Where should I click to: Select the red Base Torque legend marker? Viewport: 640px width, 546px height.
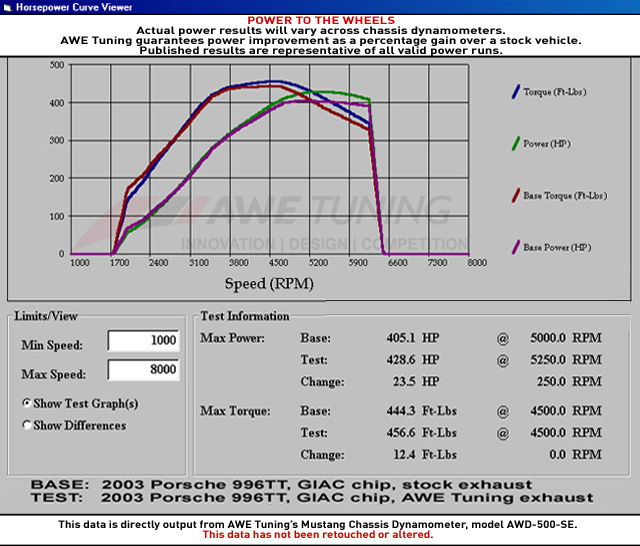[514, 195]
